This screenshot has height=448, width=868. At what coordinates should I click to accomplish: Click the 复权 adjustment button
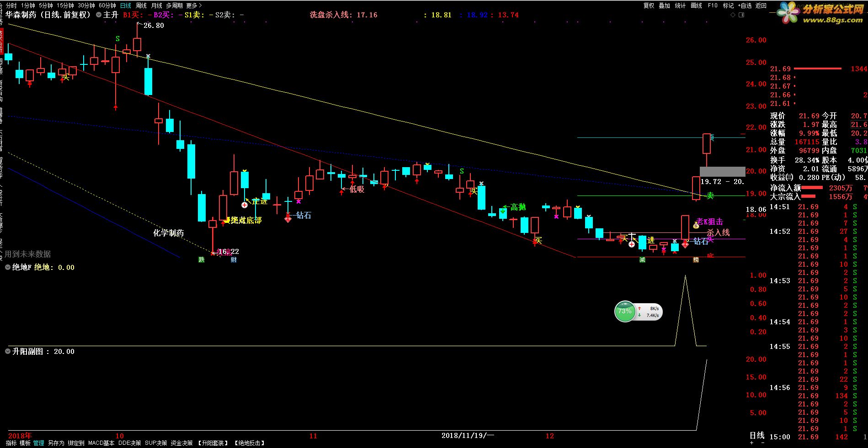point(649,5)
